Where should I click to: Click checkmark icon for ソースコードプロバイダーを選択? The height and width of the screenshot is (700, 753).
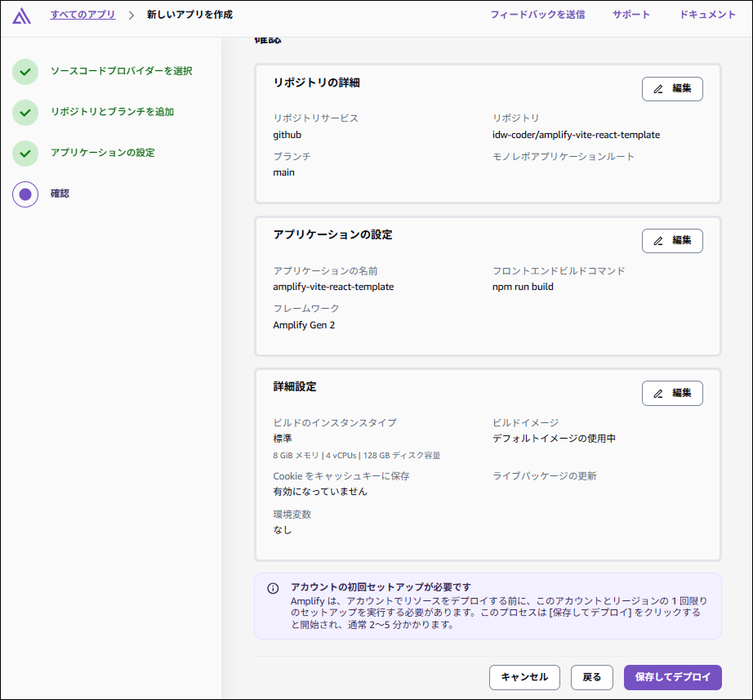click(x=25, y=72)
